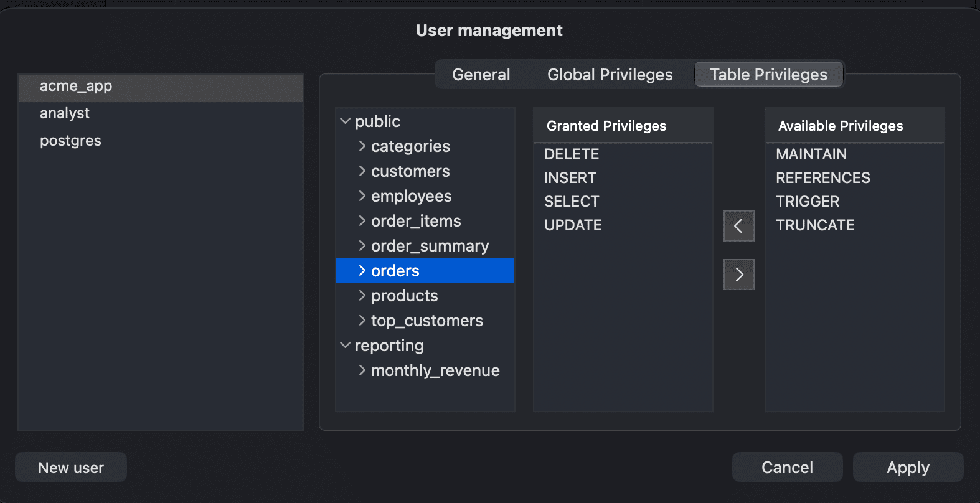The height and width of the screenshot is (503, 980).
Task: Expand the customers table chevron
Action: [x=362, y=171]
